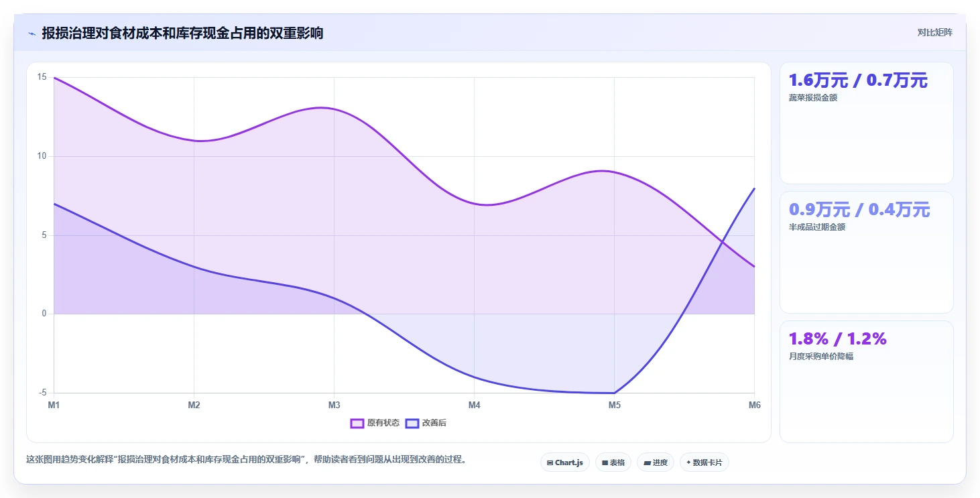
Task: Toggle the 原有状态 legend series
Action: click(x=375, y=423)
